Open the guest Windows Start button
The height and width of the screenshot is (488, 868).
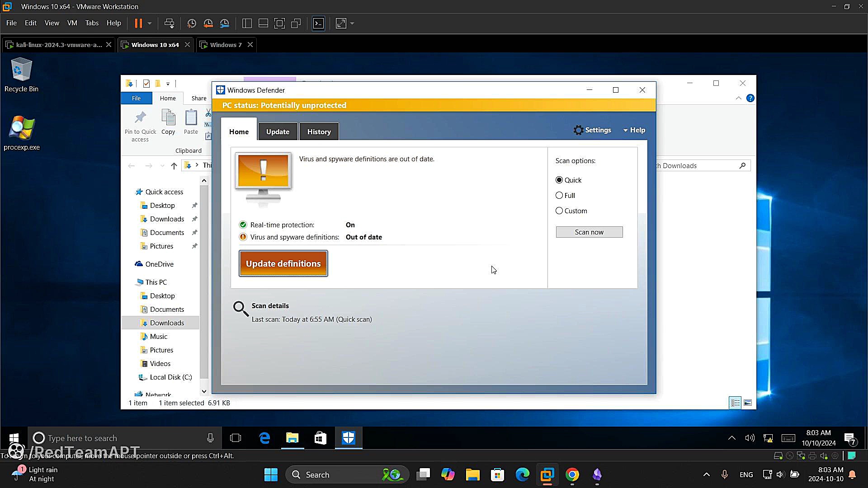coord(14,438)
